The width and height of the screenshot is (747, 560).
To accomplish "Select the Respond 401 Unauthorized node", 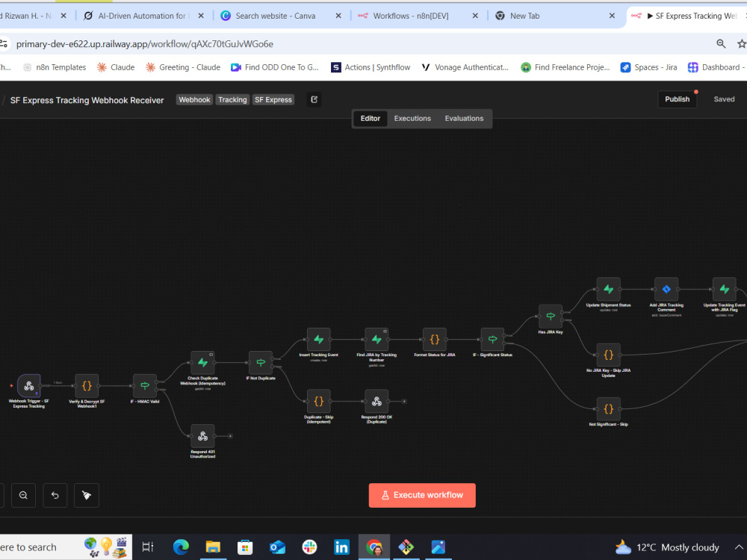I will tap(202, 436).
